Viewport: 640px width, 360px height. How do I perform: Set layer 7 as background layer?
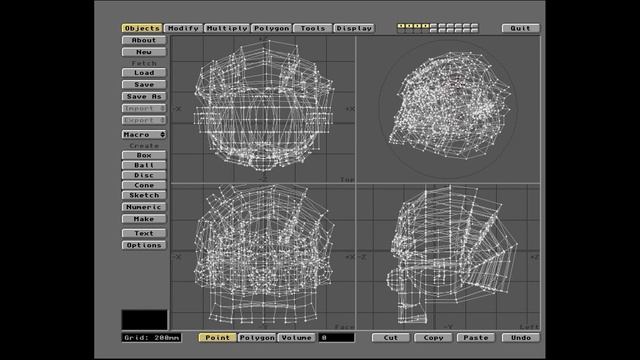click(x=450, y=30)
